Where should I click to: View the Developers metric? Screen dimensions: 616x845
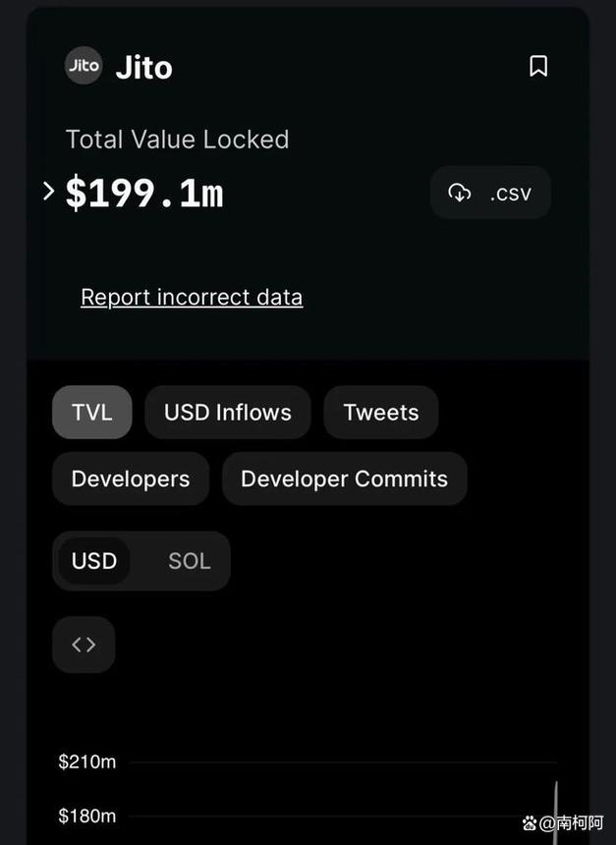click(131, 479)
